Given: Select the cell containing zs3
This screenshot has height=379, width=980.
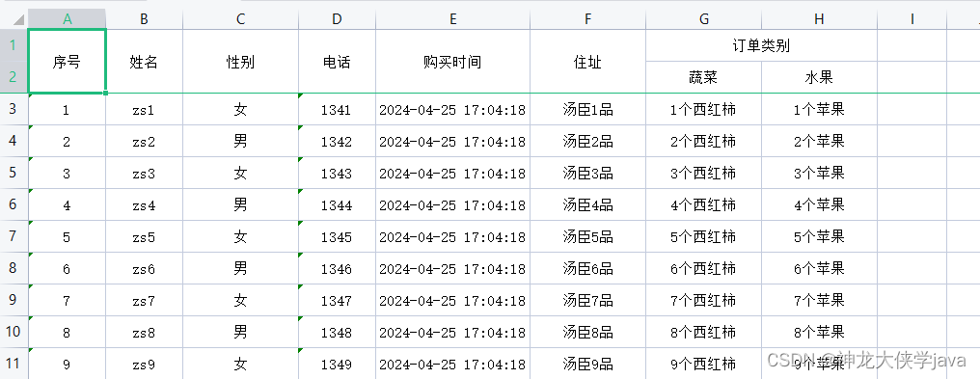Looking at the screenshot, I should point(145,174).
